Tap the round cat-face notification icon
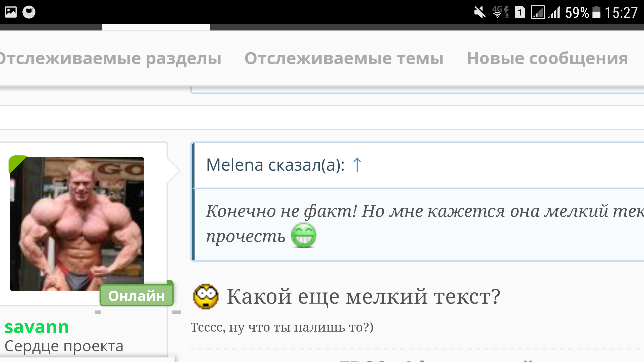 point(29,12)
